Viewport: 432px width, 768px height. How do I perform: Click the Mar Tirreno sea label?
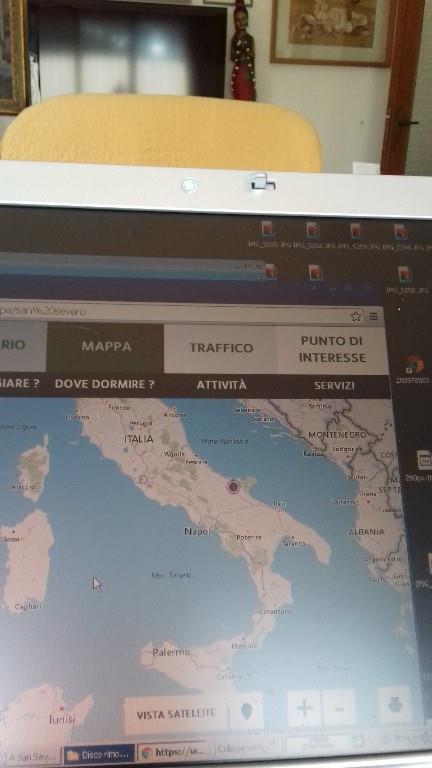171,576
